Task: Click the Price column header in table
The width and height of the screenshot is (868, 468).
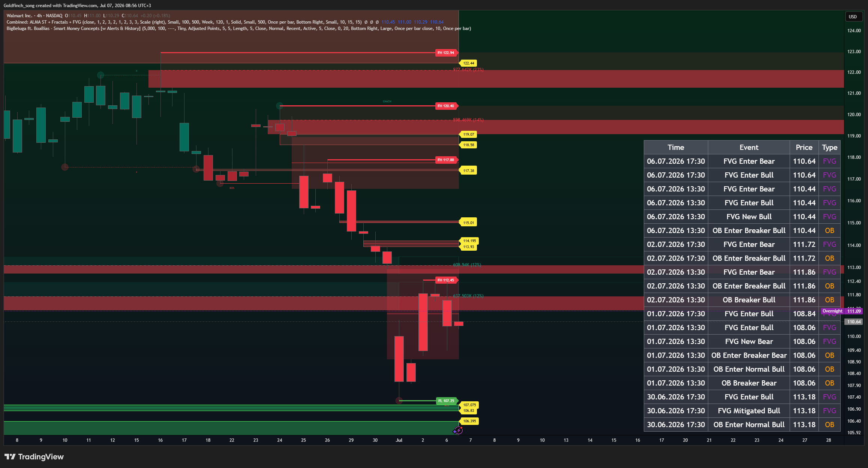Action: (804, 148)
